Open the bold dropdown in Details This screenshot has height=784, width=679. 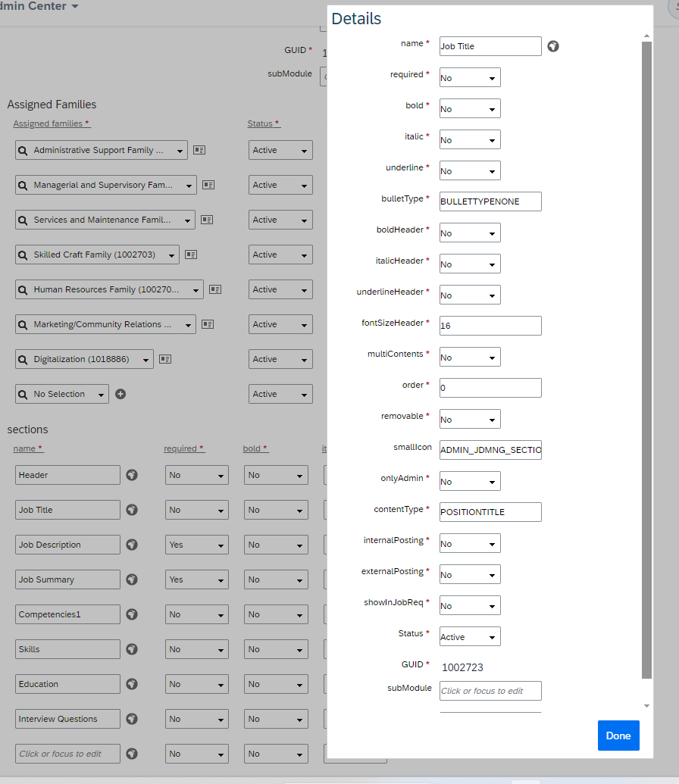pyautogui.click(x=470, y=108)
